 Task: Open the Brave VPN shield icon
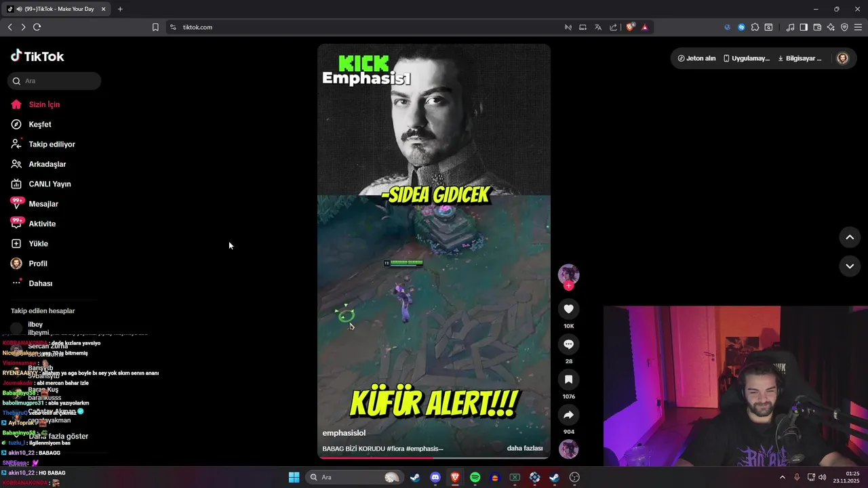(x=844, y=27)
